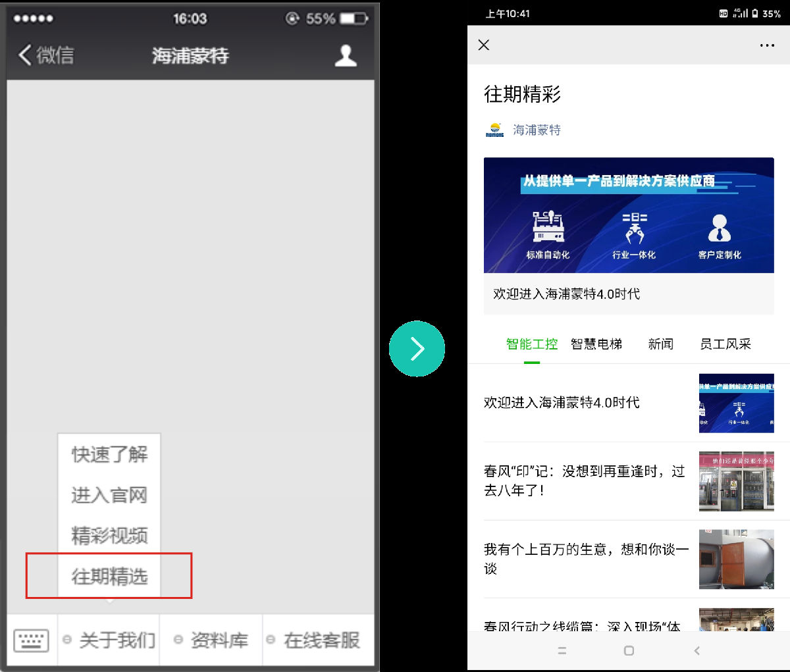Tap the 4.0时代 banner image
Image resolution: width=790 pixels, height=672 pixels.
tap(629, 215)
